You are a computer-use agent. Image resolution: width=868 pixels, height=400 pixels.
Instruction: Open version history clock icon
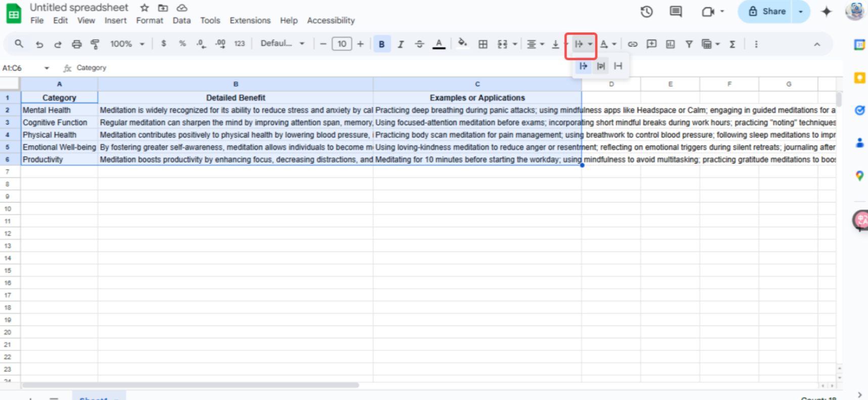point(646,12)
